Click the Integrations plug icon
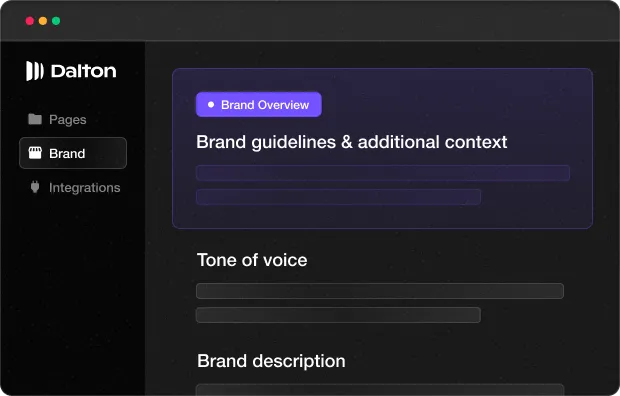 pos(35,187)
